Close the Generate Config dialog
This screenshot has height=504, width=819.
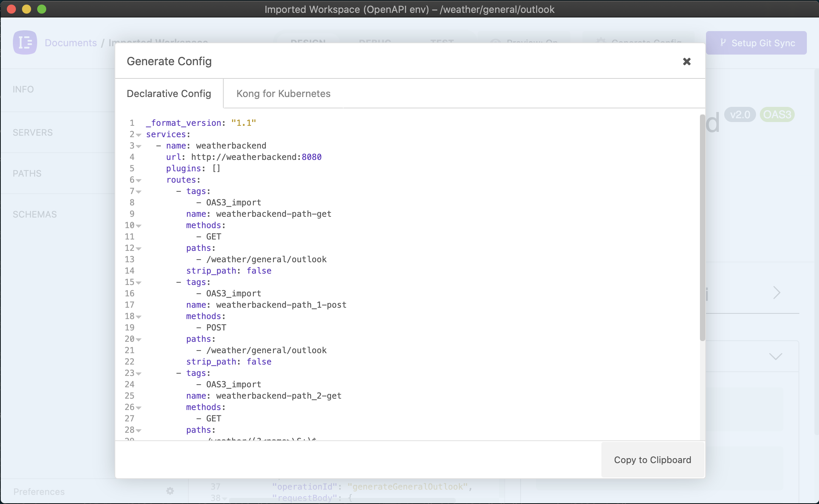point(686,61)
